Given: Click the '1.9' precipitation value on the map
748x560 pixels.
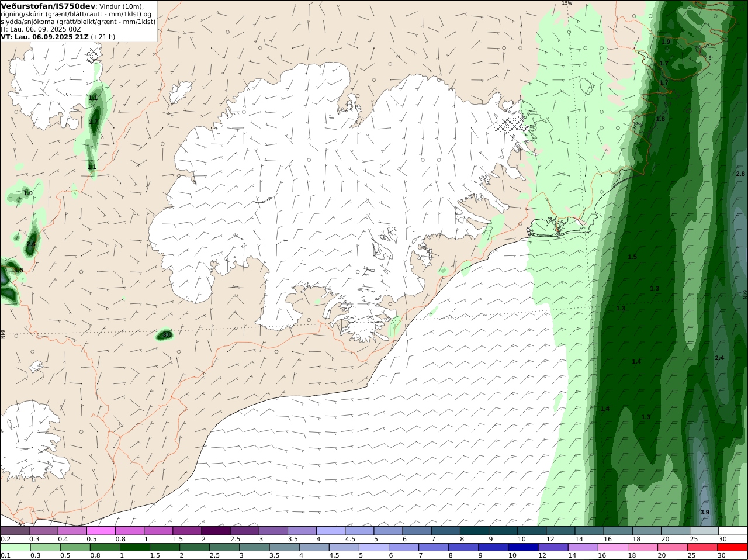Looking at the screenshot, I should (x=666, y=42).
